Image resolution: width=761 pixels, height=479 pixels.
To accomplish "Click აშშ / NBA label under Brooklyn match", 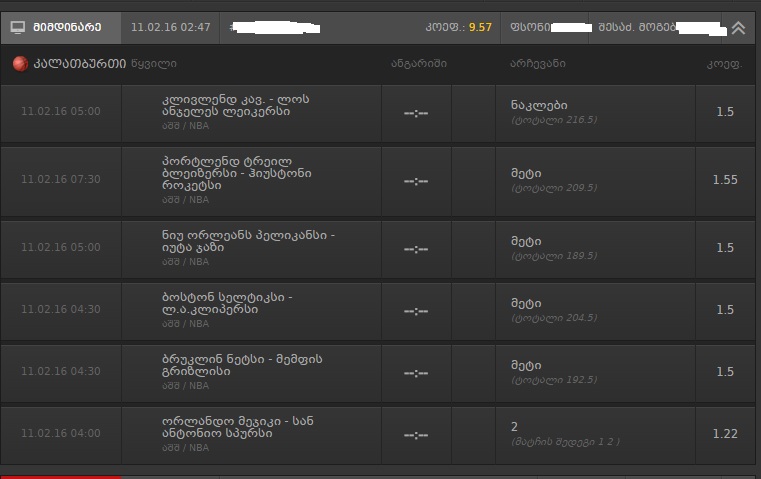I will [185, 386].
